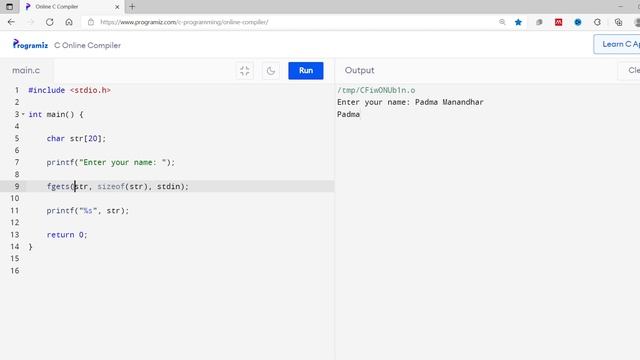Click the '/tmp/CFiwONUbin.o' output line

(376, 90)
